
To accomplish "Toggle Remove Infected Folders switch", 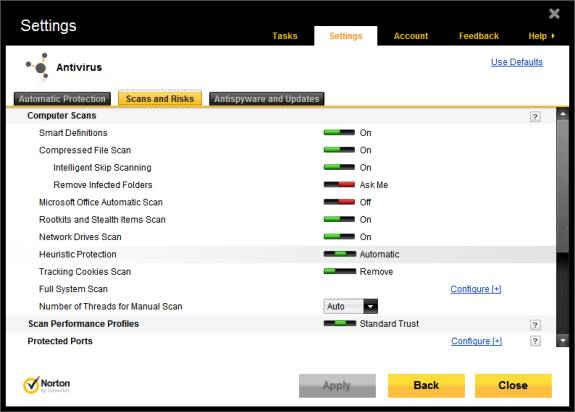I will pyautogui.click(x=339, y=184).
